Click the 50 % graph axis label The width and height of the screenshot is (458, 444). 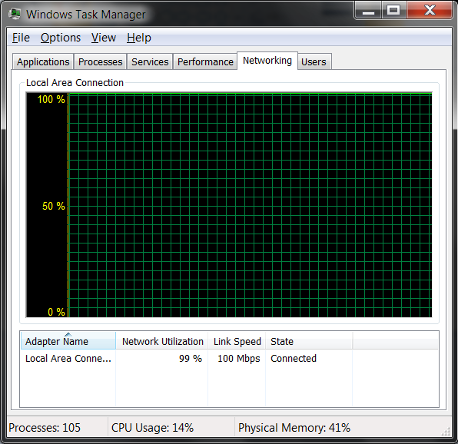pyautogui.click(x=54, y=206)
